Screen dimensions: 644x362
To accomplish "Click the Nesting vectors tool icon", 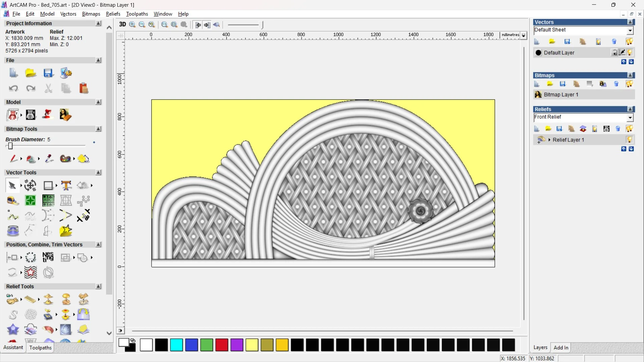I will [x=48, y=257].
